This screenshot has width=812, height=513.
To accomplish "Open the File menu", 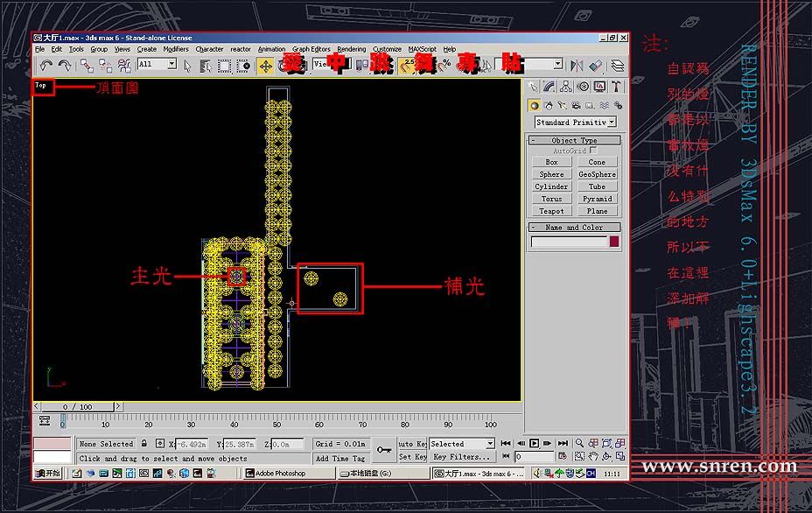I will [40, 49].
